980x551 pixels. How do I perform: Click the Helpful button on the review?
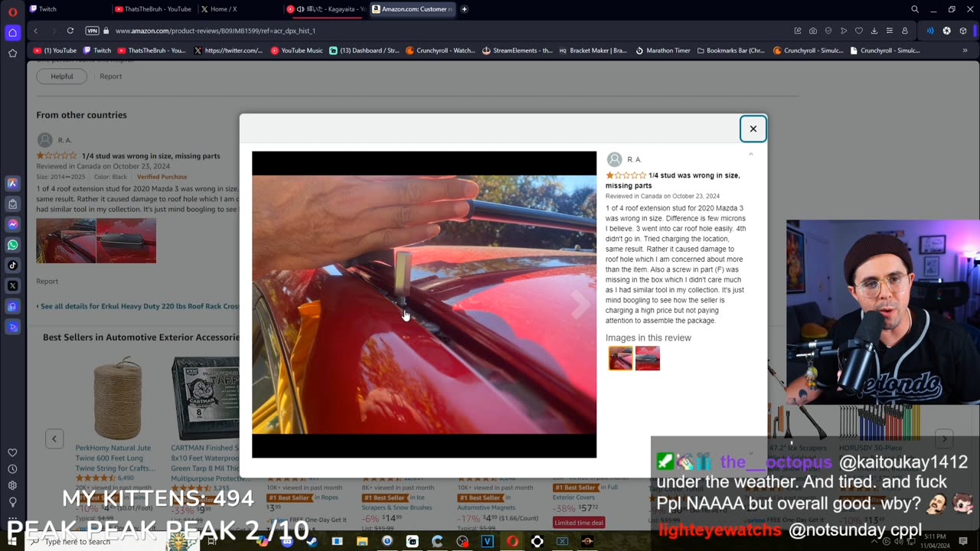tap(62, 77)
